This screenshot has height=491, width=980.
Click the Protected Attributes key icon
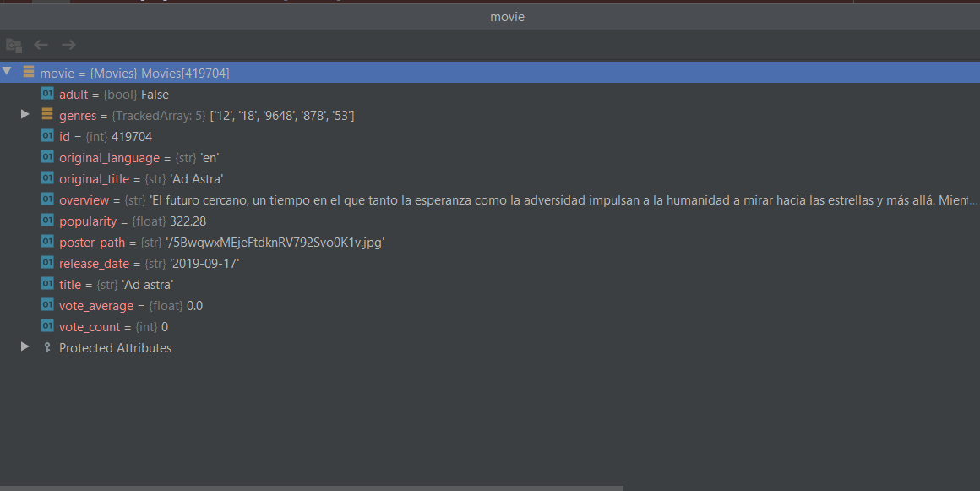point(47,347)
